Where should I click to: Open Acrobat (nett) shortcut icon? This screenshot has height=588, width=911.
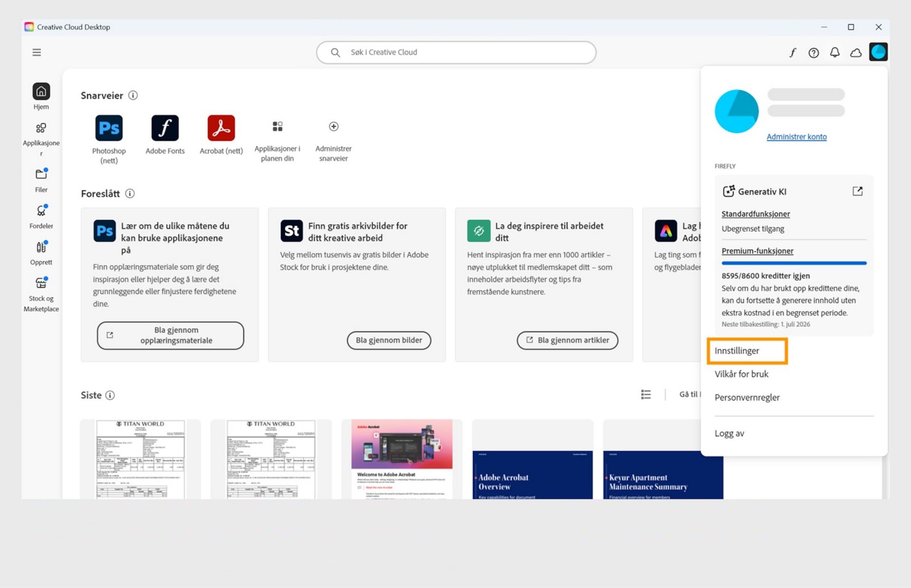click(x=221, y=128)
